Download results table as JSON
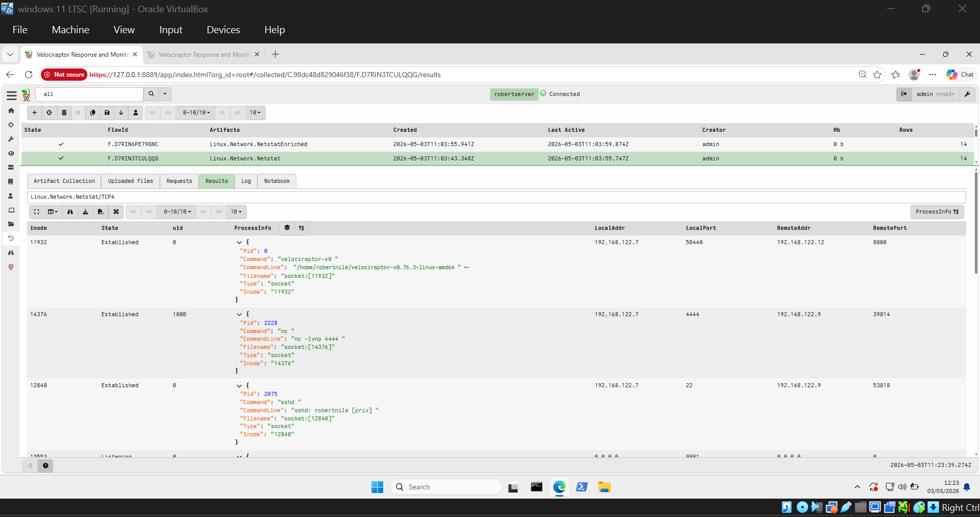 pyautogui.click(x=85, y=212)
